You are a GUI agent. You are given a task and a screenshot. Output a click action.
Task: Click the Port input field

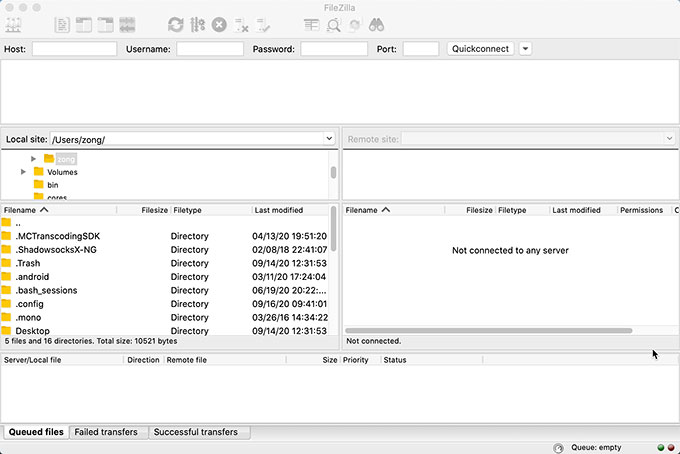pyautogui.click(x=421, y=49)
